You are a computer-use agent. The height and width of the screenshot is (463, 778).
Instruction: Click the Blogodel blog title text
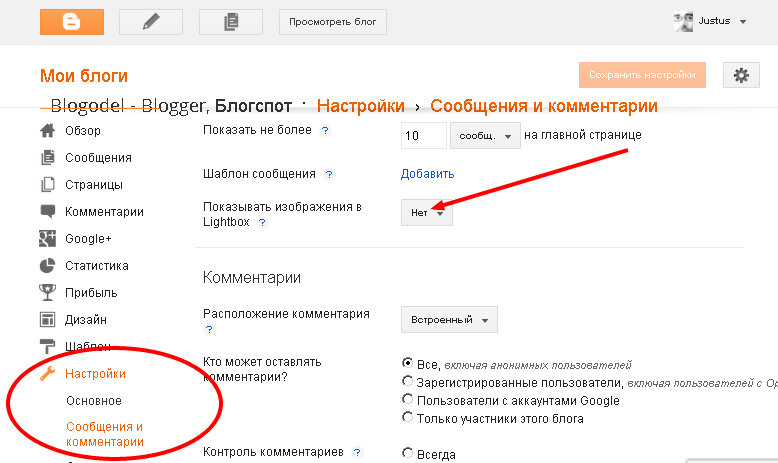pos(171,106)
